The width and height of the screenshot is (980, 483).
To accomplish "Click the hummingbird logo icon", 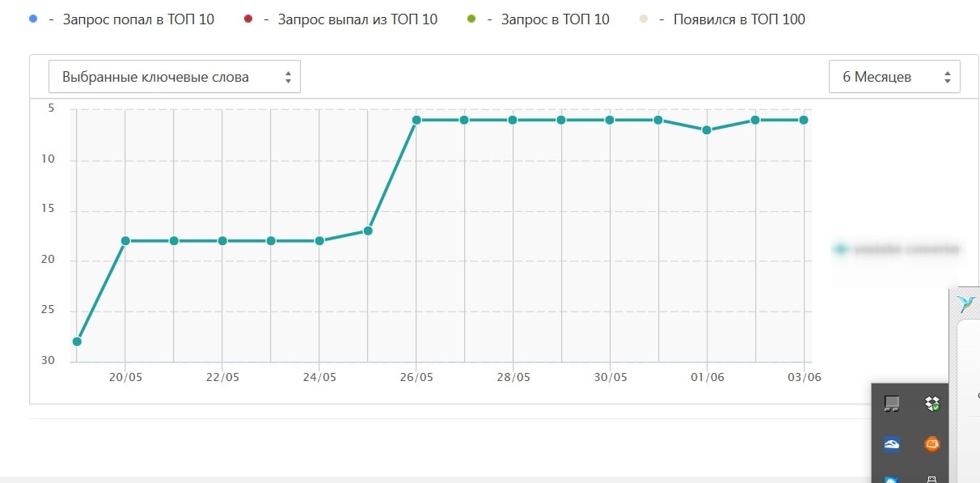I will pyautogui.click(x=968, y=303).
